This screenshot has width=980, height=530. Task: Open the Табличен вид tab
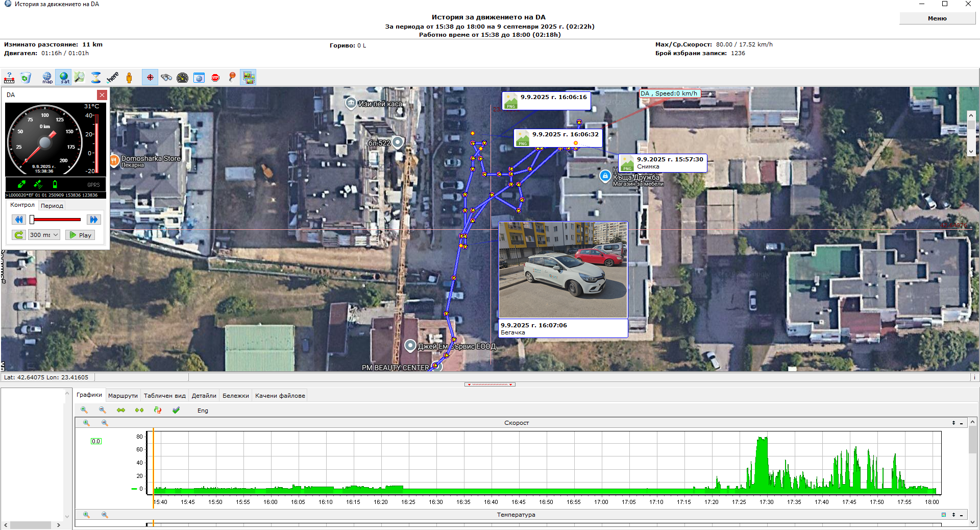click(164, 396)
